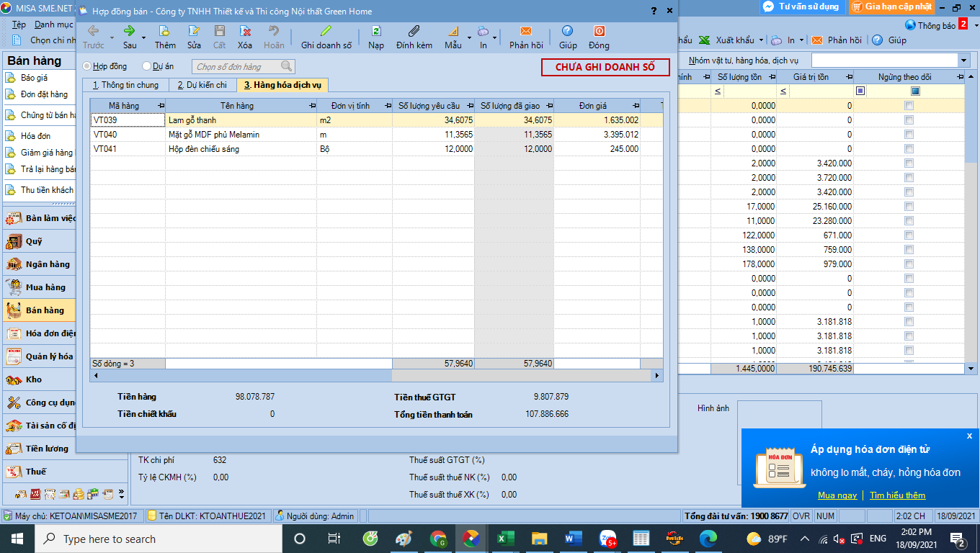Switch to the Thông tin chung tab
Screen dimensions: 980x553
tap(125, 85)
